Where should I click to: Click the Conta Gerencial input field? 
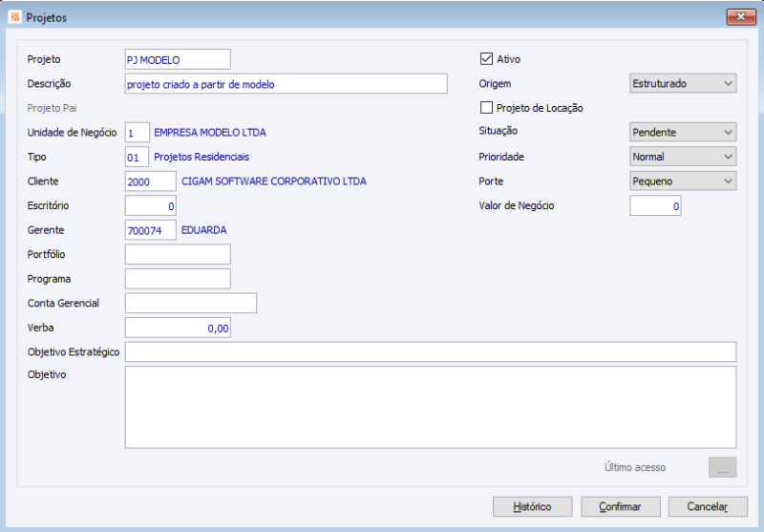pos(191,303)
